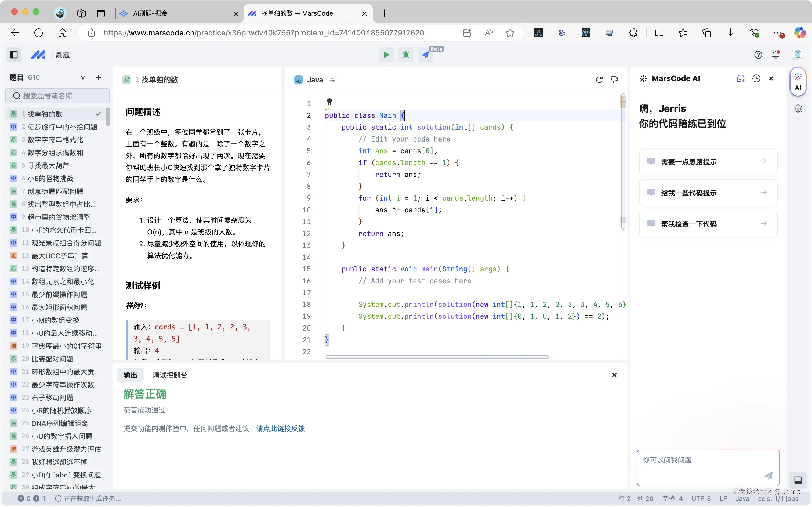Open the Java language selector
Viewport: 812px width, 507px height.
click(x=315, y=80)
